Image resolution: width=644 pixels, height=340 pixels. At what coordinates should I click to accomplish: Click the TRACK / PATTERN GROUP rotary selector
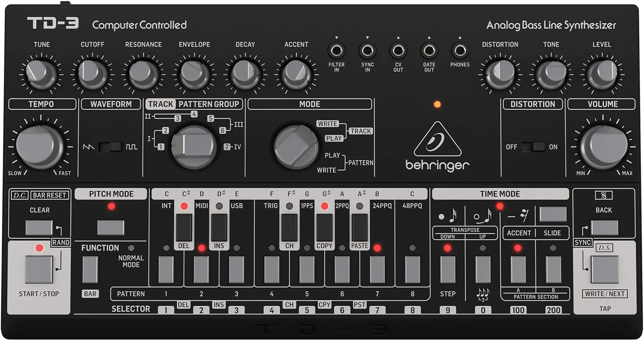(194, 146)
